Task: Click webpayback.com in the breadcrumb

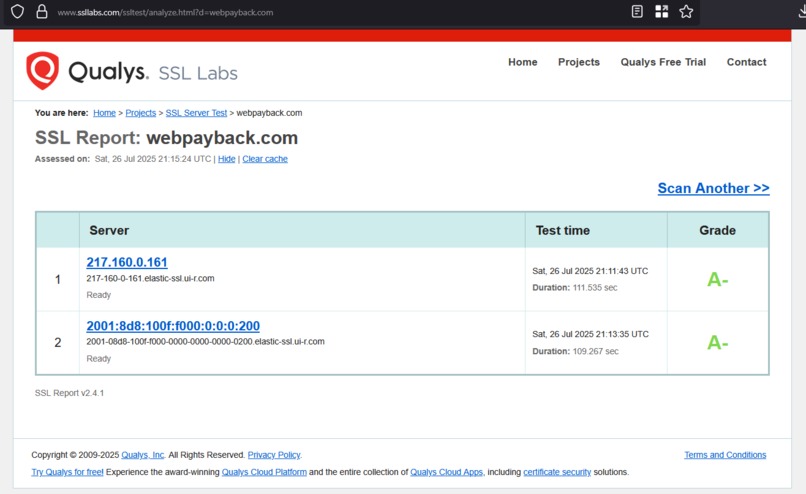Action: [x=269, y=113]
